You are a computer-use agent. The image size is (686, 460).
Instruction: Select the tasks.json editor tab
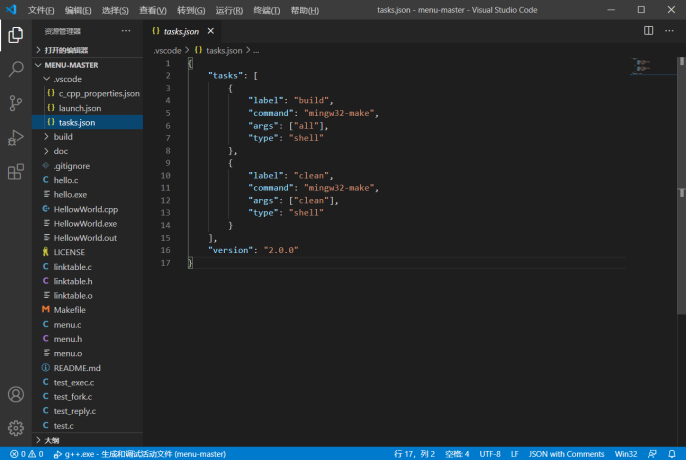tap(181, 31)
